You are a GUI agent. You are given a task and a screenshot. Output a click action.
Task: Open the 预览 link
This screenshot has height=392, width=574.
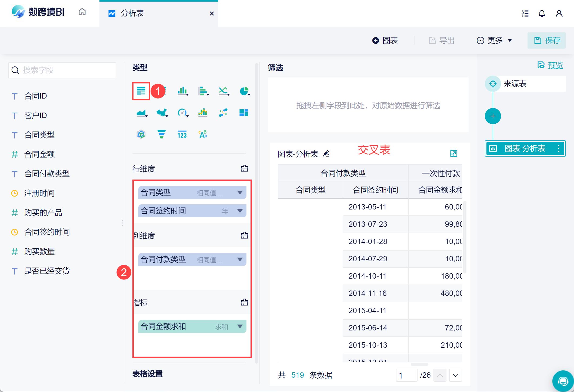tap(555, 65)
